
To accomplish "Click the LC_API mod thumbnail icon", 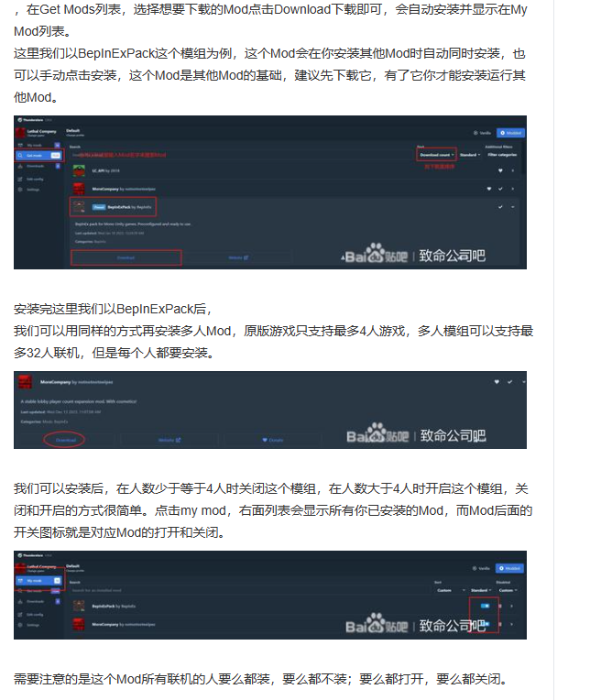I will 79,170.
